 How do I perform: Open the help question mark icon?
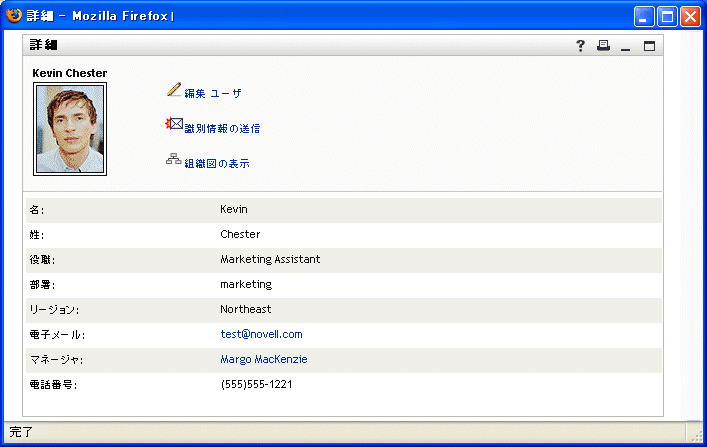click(x=580, y=46)
